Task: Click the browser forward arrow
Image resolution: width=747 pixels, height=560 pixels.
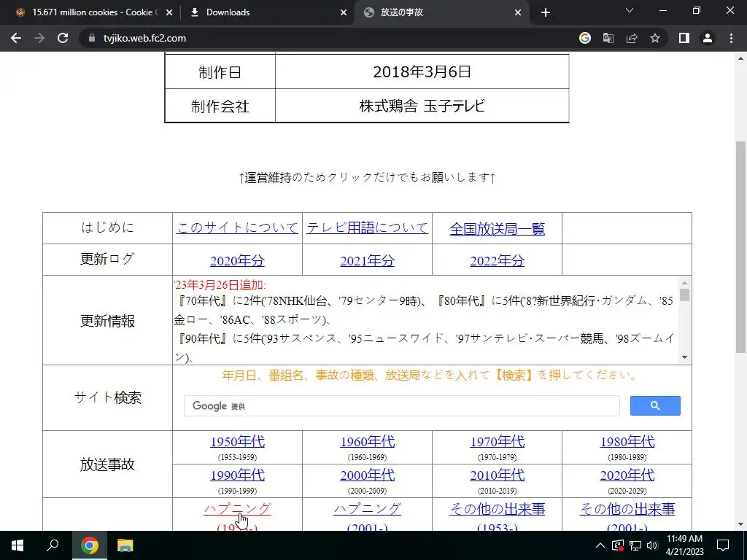Action: (x=39, y=38)
